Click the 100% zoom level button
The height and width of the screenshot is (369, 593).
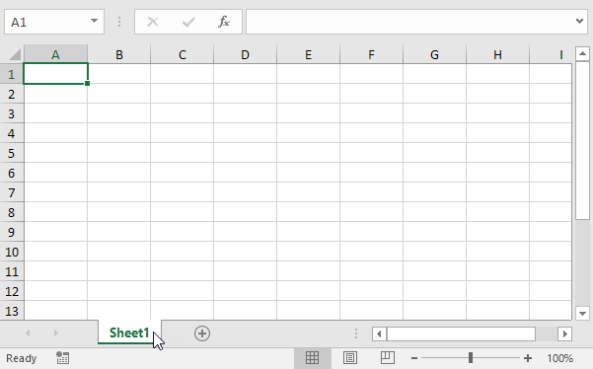tap(560, 358)
